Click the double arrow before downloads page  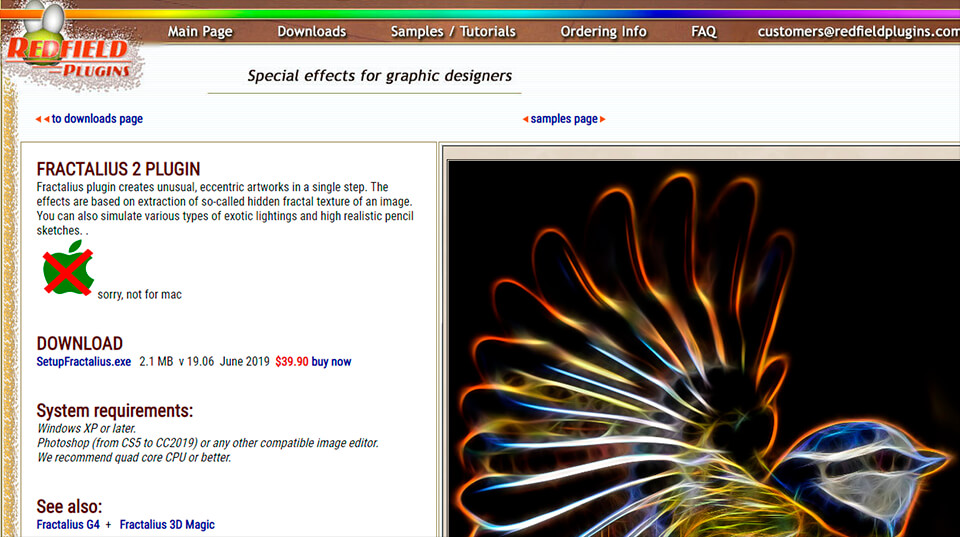(x=42, y=119)
